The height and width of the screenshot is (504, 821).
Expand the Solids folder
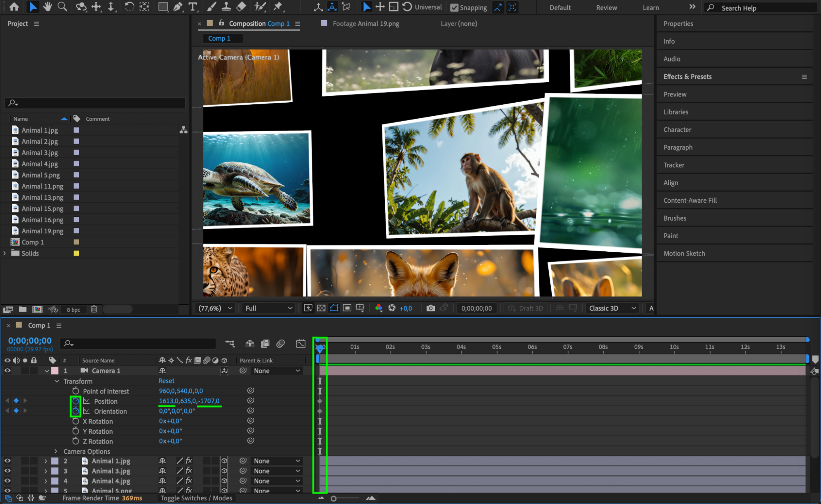point(5,253)
